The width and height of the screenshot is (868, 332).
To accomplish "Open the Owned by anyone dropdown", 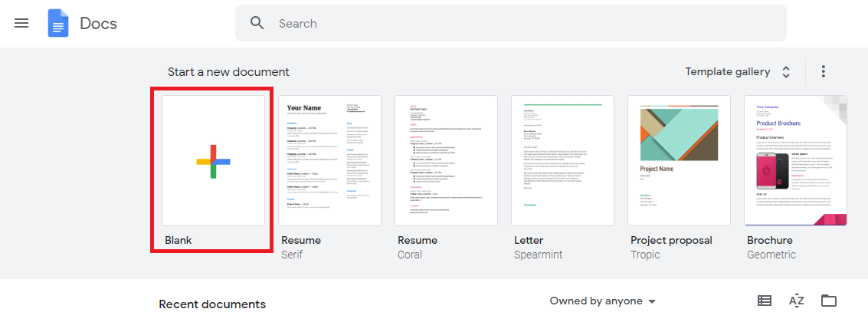I will coord(602,301).
